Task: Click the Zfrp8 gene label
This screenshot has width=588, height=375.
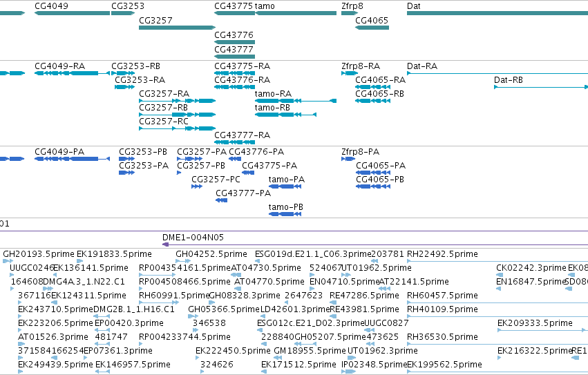Action: [x=352, y=6]
